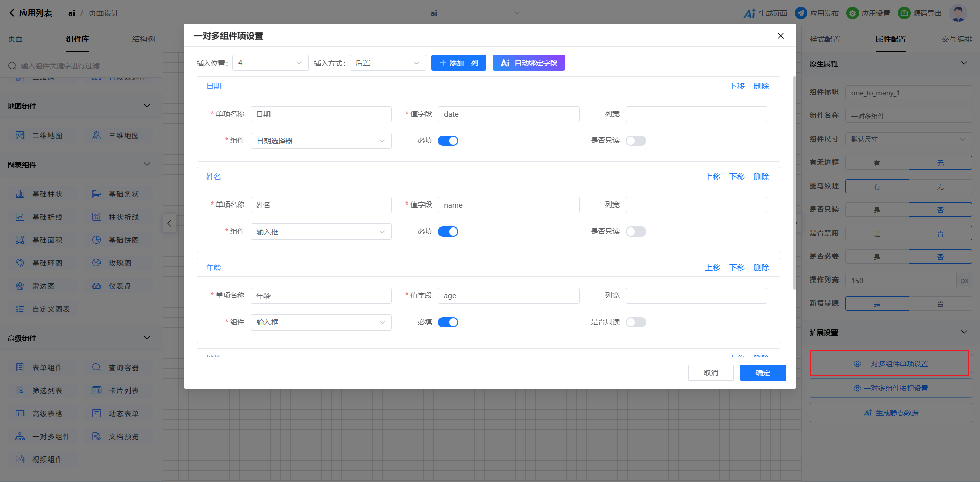Screen dimensions: 980x482
Task: Click the 应用发布 paper plane icon
Action: click(x=801, y=13)
